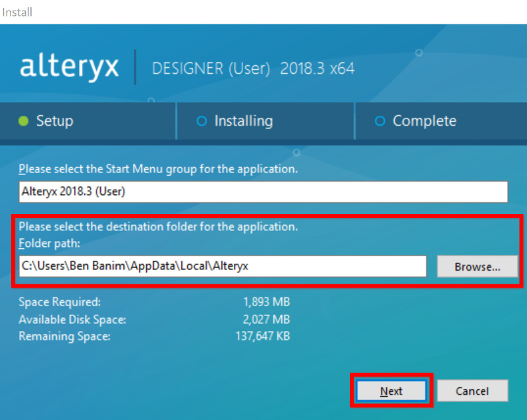Image resolution: width=527 pixels, height=420 pixels.
Task: Click the "137,647 KB" value
Action: coord(263,336)
